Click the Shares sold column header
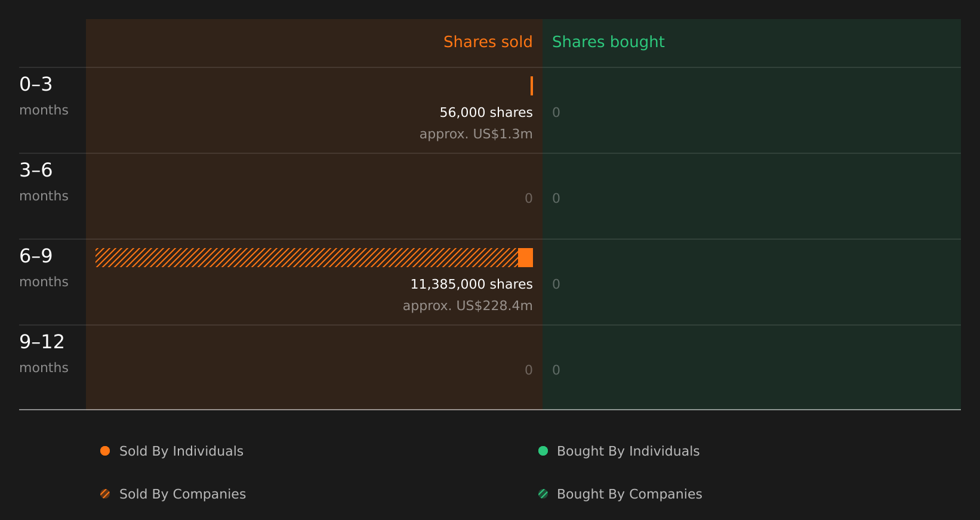 click(x=488, y=42)
